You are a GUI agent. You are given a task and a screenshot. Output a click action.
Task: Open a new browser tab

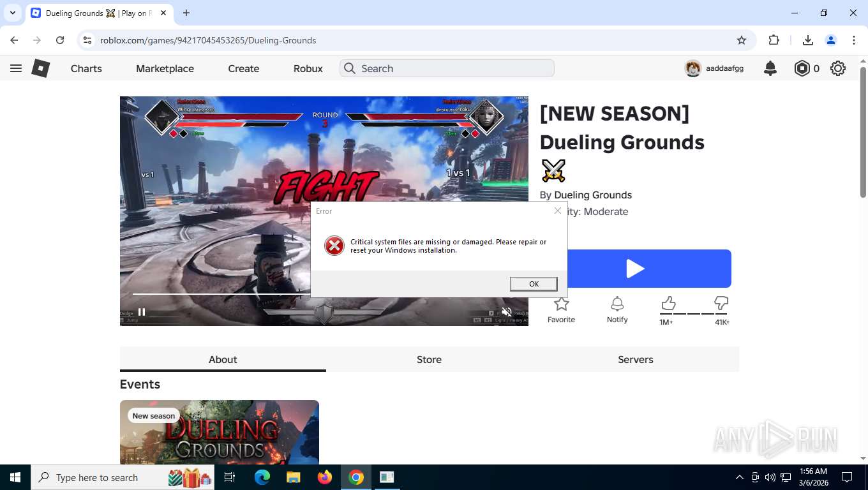[x=186, y=13]
